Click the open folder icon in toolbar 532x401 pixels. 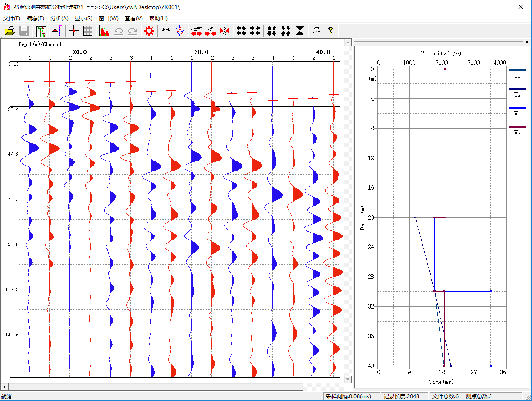(10, 31)
